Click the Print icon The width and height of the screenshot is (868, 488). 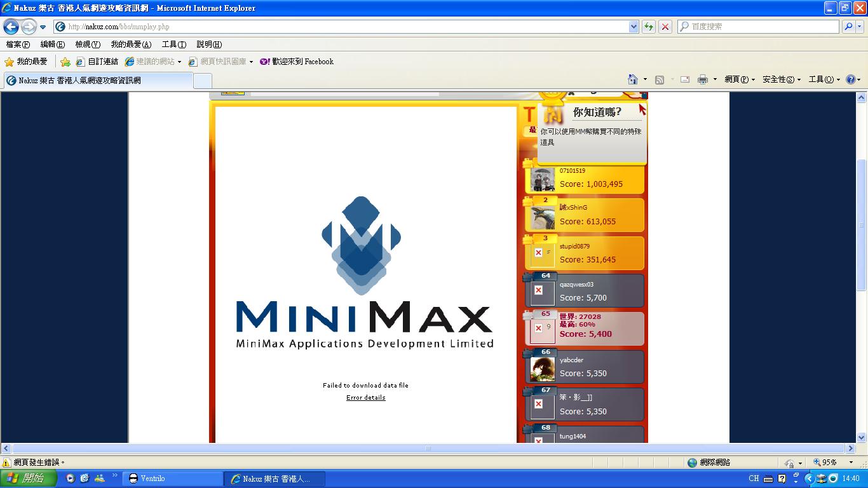click(703, 79)
